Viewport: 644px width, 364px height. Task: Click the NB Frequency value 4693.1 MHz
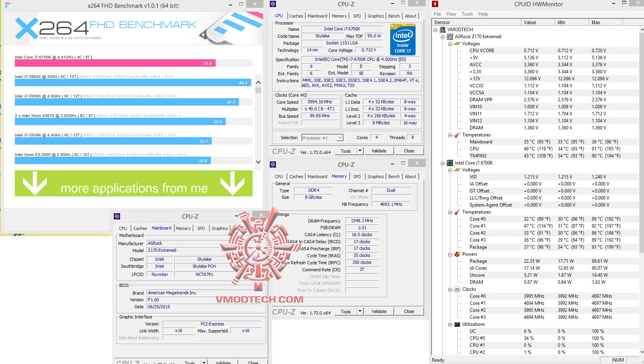(391, 204)
